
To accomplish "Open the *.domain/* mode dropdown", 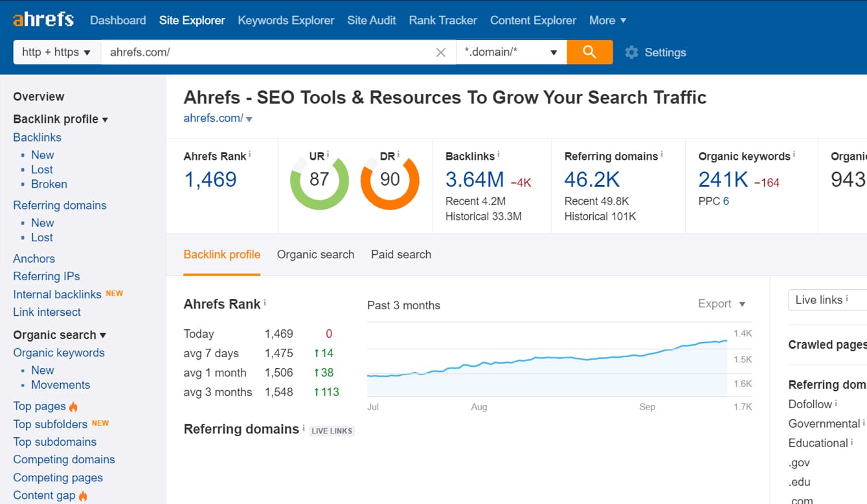I will click(512, 52).
